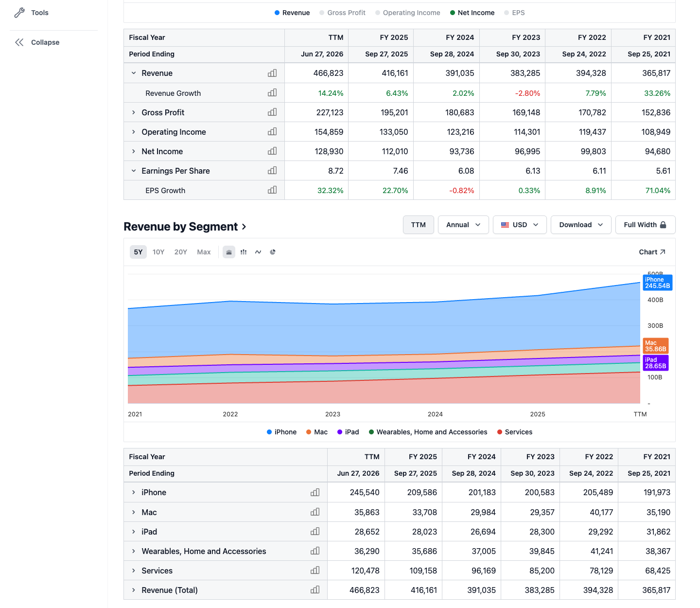Image resolution: width=700 pixels, height=608 pixels.
Task: Select the stacked area chart type icon
Action: pos(229,252)
